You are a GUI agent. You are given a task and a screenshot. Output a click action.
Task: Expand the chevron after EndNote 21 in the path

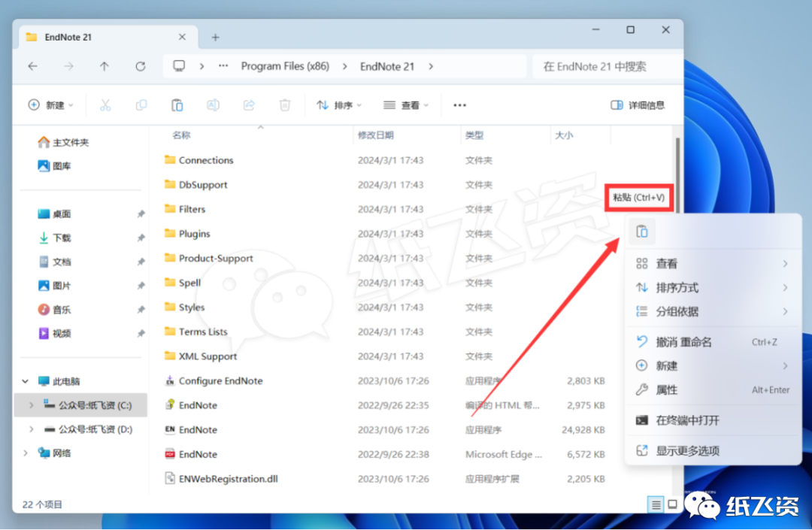(x=431, y=66)
